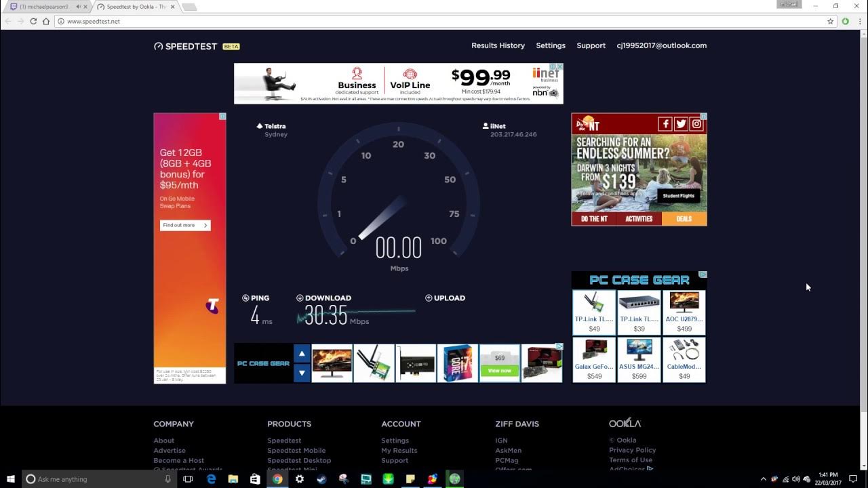Open Become a Host link

pos(178,460)
